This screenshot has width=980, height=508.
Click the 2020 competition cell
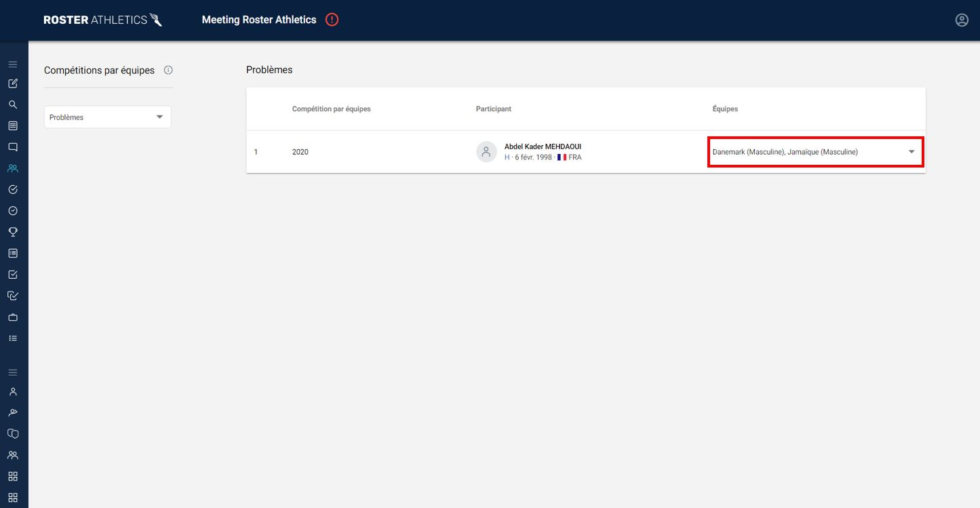[300, 152]
